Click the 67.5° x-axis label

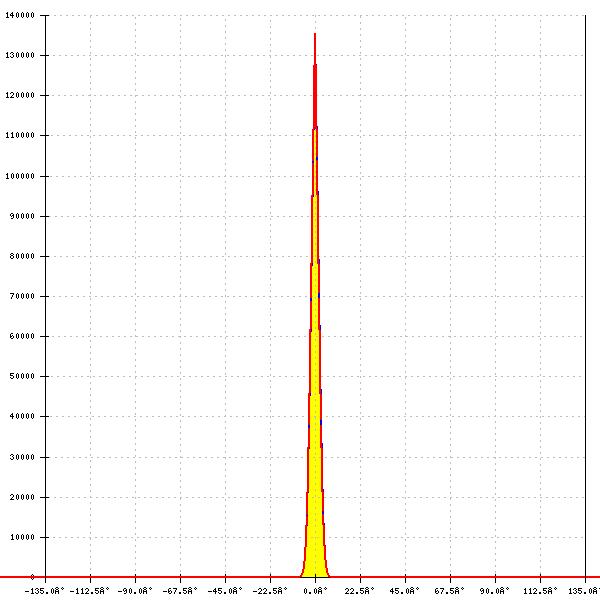pos(450,590)
